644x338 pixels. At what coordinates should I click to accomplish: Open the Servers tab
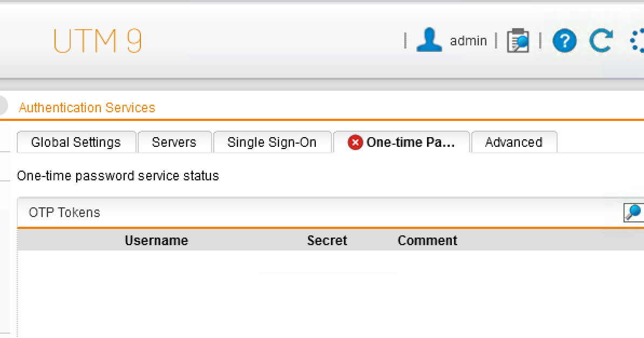click(x=174, y=143)
